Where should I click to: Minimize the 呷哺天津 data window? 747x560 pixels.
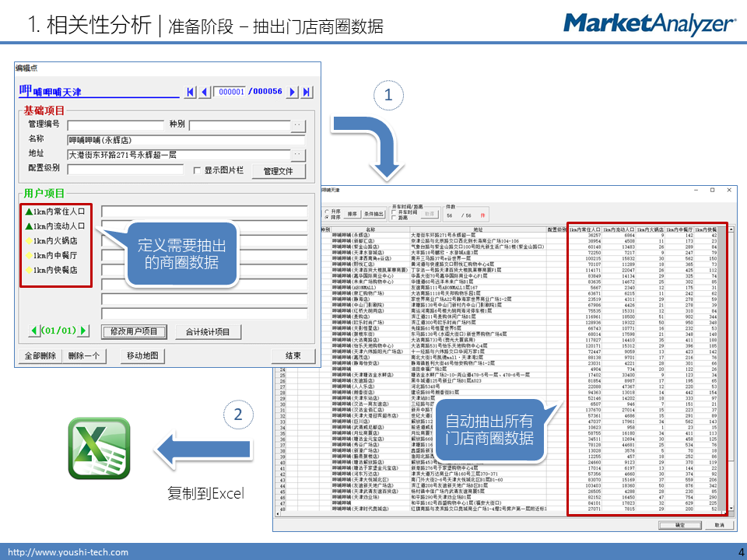(696, 190)
